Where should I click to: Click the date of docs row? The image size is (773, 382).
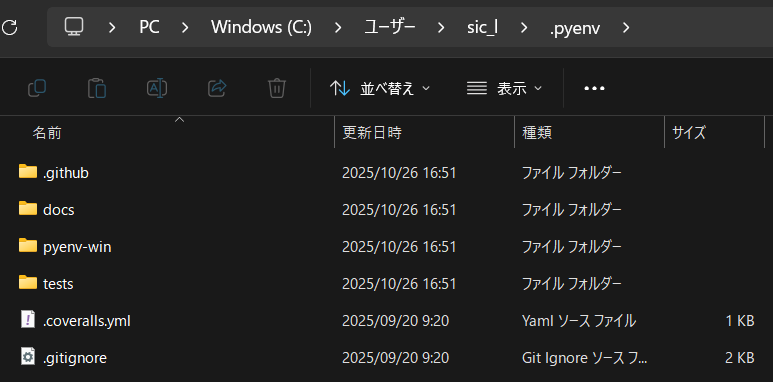click(x=399, y=210)
